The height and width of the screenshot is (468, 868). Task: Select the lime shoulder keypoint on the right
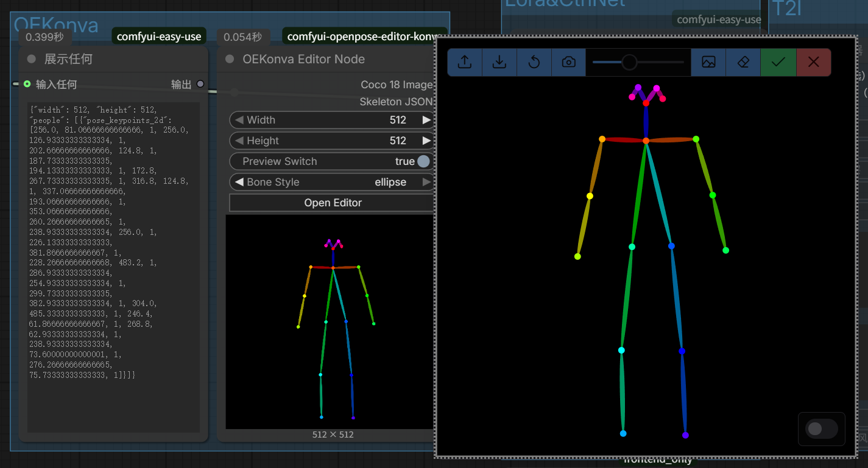[696, 139]
